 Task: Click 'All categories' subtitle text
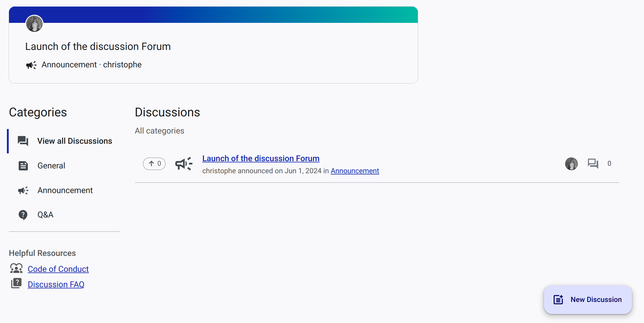tap(159, 131)
